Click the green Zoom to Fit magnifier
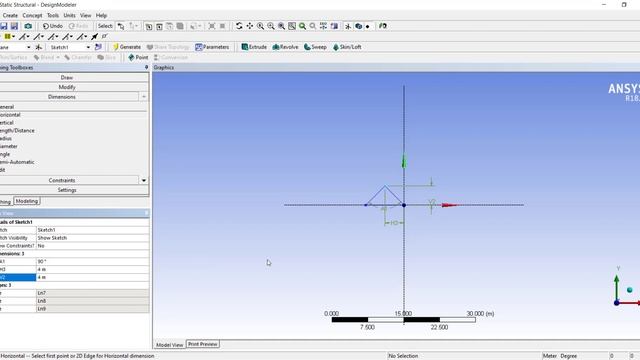Screen dimensions: 640x360 coord(302,26)
